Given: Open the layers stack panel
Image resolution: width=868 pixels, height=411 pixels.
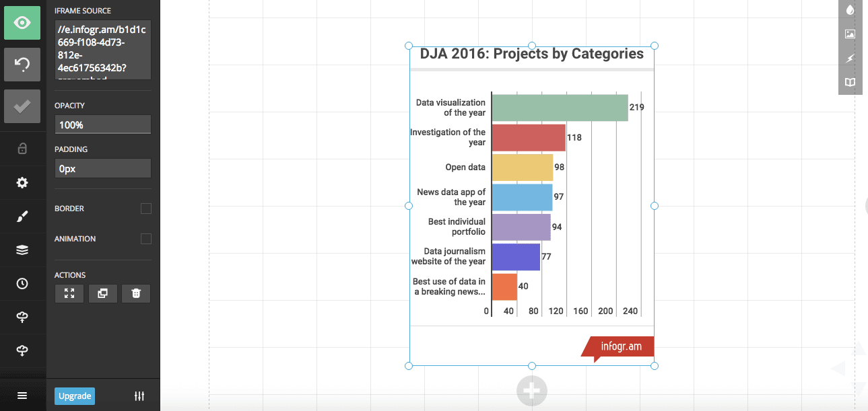Looking at the screenshot, I should coord(22,250).
